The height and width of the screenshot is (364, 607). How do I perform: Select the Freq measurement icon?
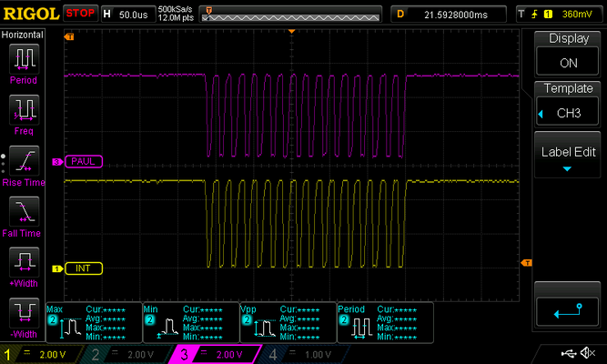(23, 111)
